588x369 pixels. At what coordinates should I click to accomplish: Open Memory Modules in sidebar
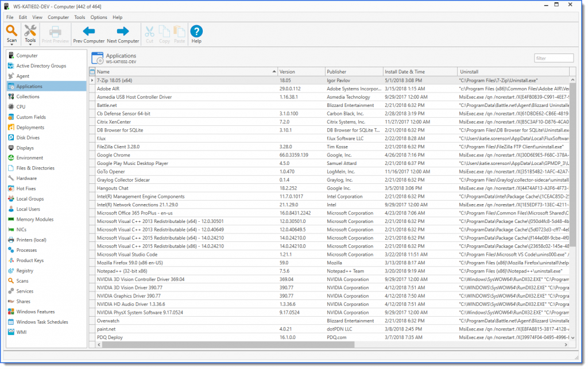coord(35,219)
